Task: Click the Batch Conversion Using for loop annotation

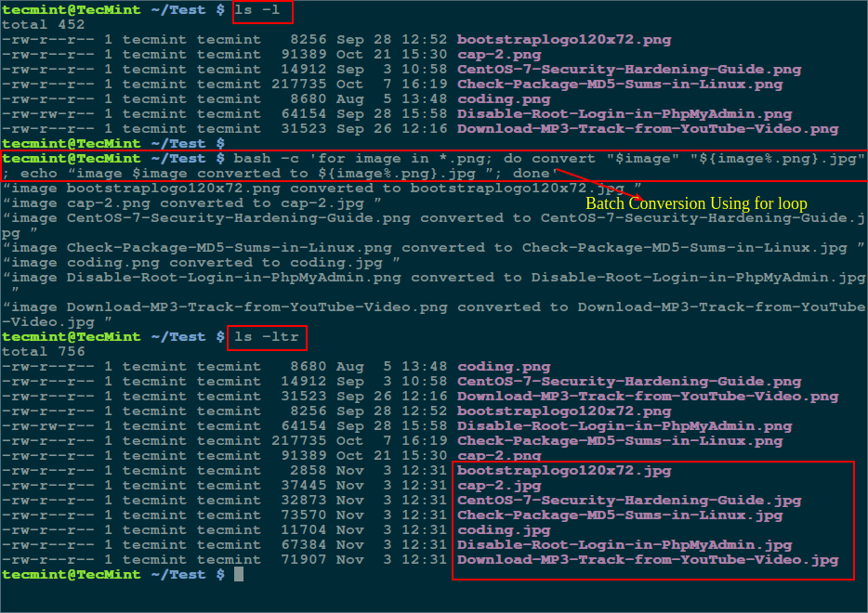Action: pos(695,203)
